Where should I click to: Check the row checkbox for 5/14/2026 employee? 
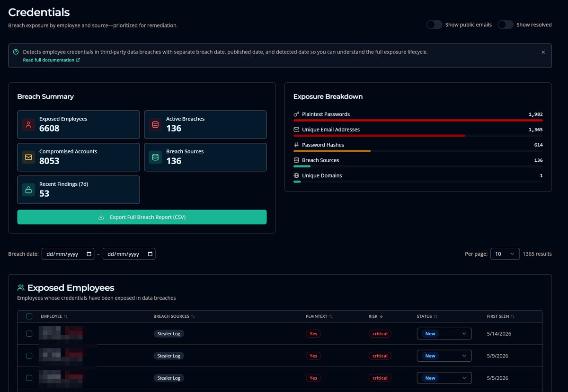29,334
